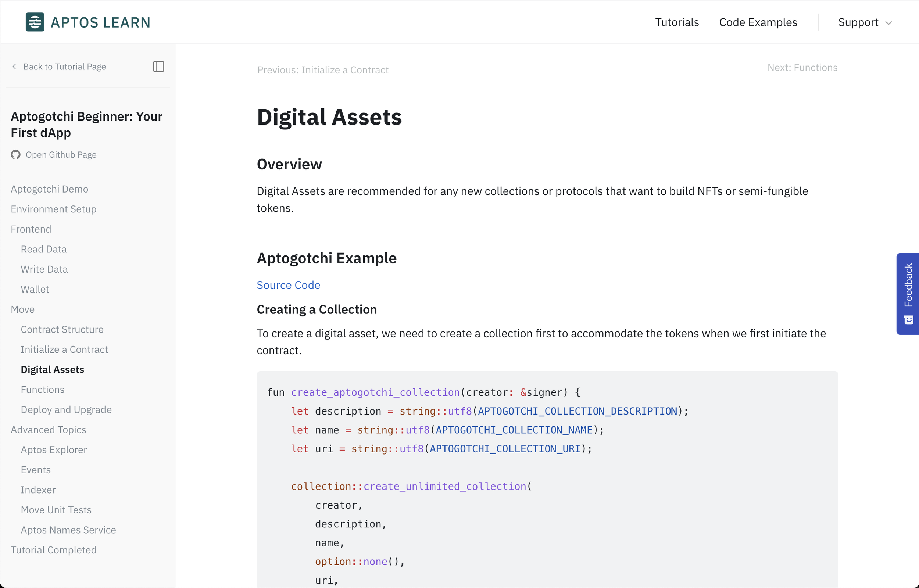Open the Indexer page

pos(38,490)
